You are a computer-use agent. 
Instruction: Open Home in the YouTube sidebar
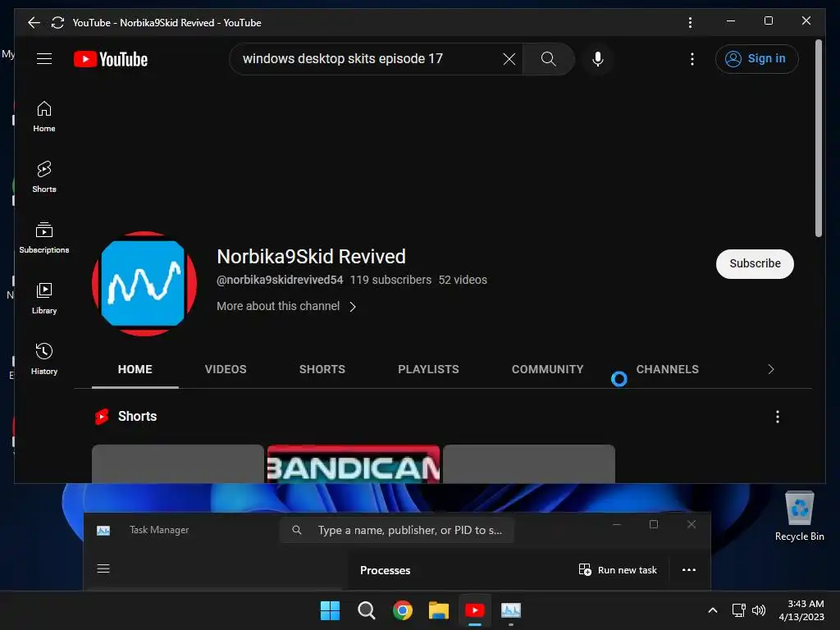[44, 116]
